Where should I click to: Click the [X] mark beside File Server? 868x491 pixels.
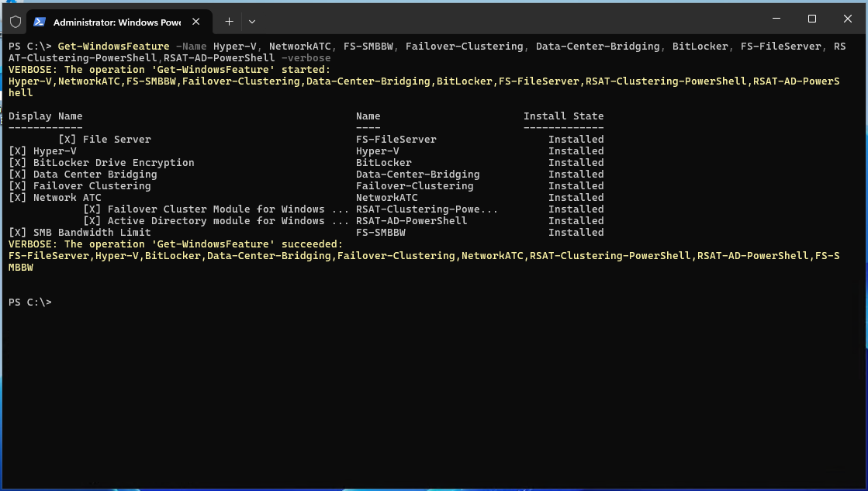(x=67, y=140)
